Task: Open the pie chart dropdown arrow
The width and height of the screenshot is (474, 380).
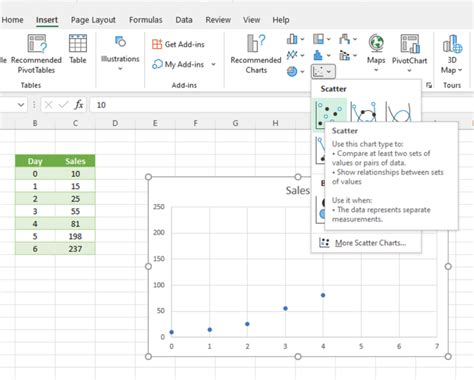Action: (x=302, y=71)
